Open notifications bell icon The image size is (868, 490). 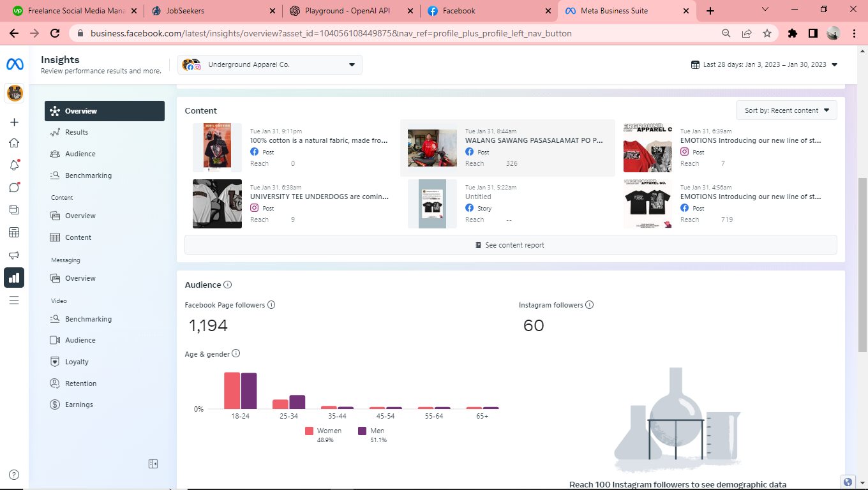point(14,165)
